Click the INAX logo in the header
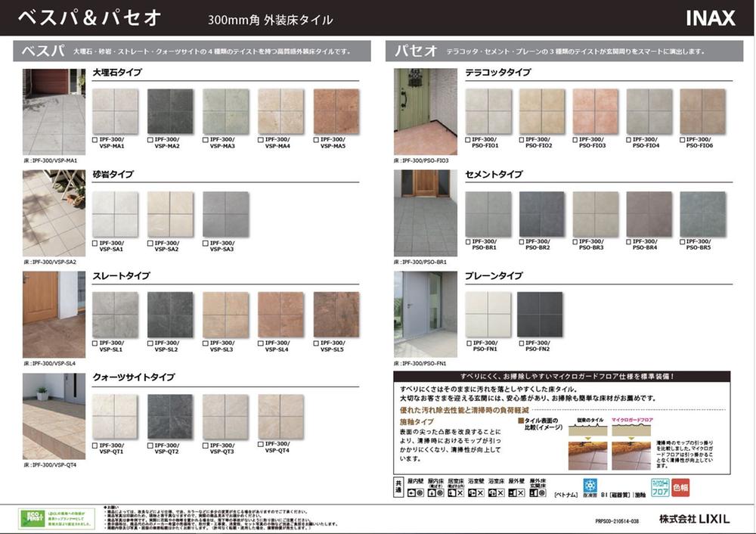Viewport: 756px width, 534px height. click(710, 18)
